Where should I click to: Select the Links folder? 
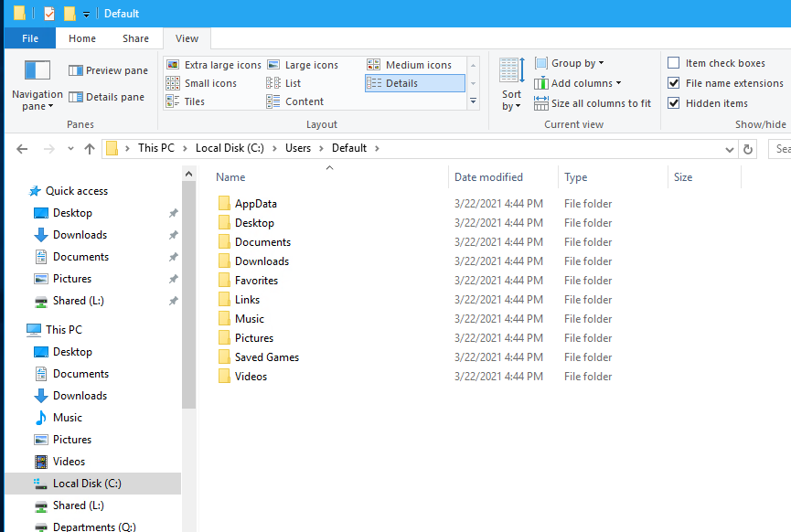coord(247,300)
